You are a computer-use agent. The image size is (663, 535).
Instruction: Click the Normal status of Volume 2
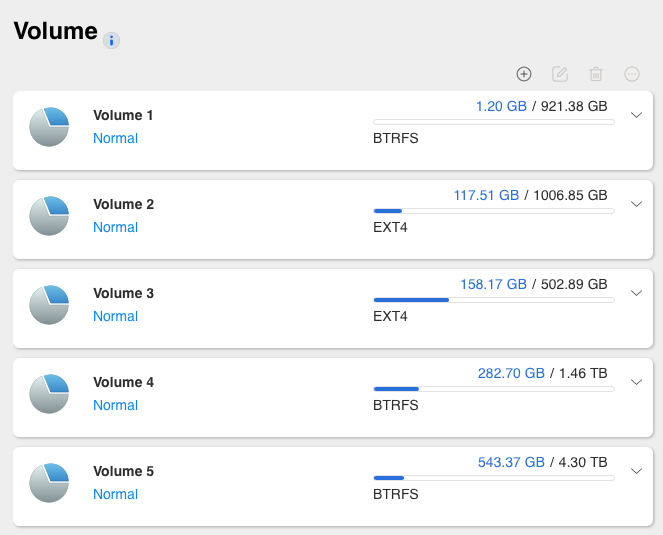pos(115,227)
